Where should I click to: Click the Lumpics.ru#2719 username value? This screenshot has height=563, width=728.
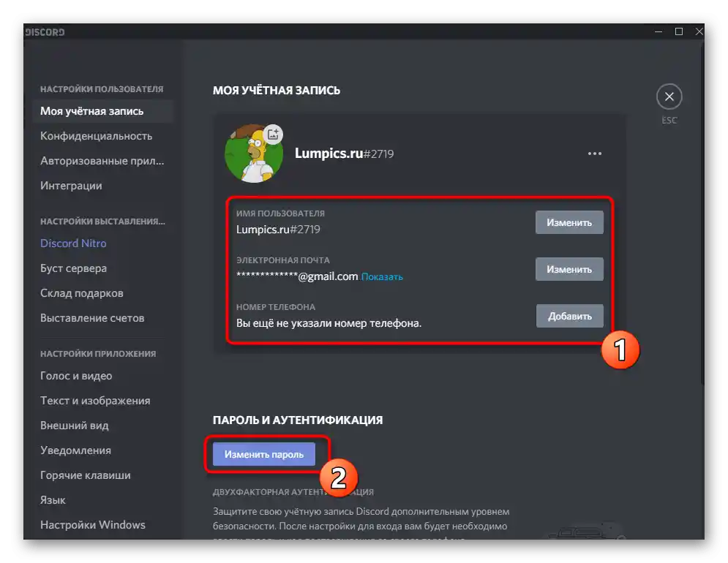pyautogui.click(x=278, y=230)
